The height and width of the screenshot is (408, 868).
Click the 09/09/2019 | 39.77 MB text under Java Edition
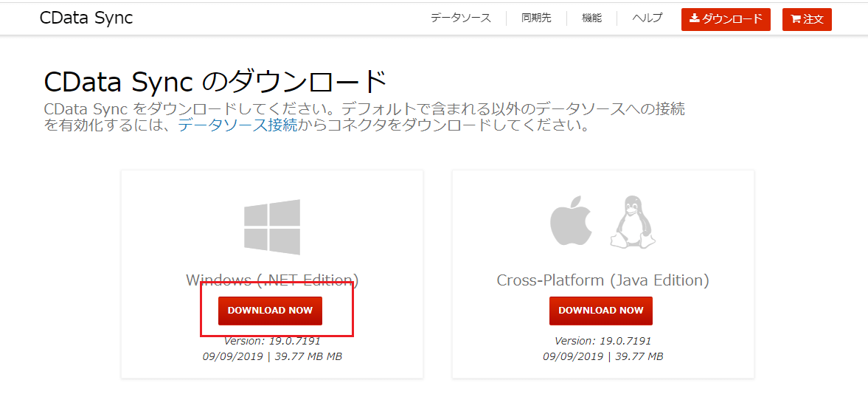coord(603,356)
